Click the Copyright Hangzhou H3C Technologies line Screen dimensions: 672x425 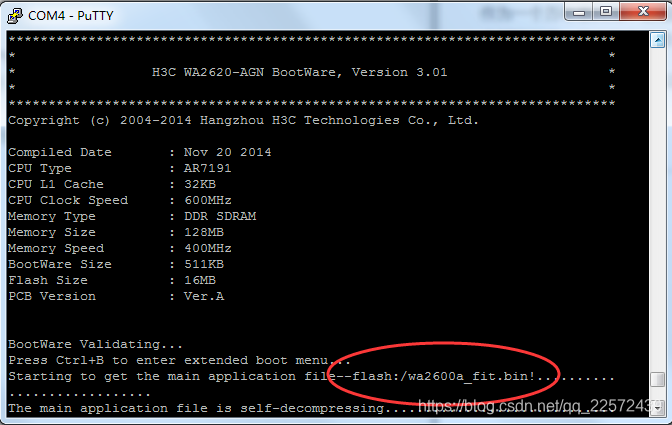[243, 120]
